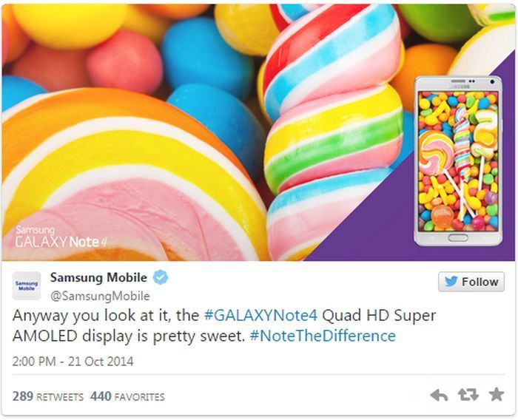Image resolution: width=518 pixels, height=420 pixels.
Task: Click the Twitter bird on Follow button
Action: pyautogui.click(x=451, y=282)
